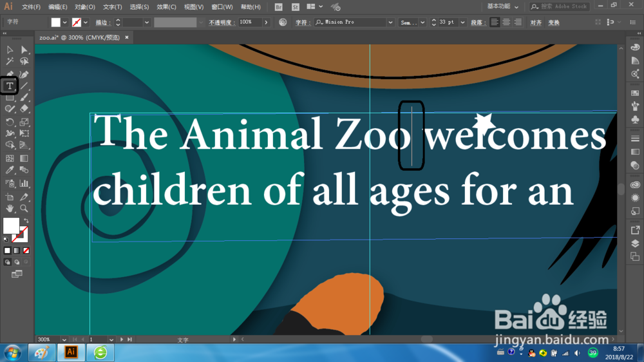Screen dimensions: 644x362
Task: Open the 编辑(E) menu
Action: [57, 7]
